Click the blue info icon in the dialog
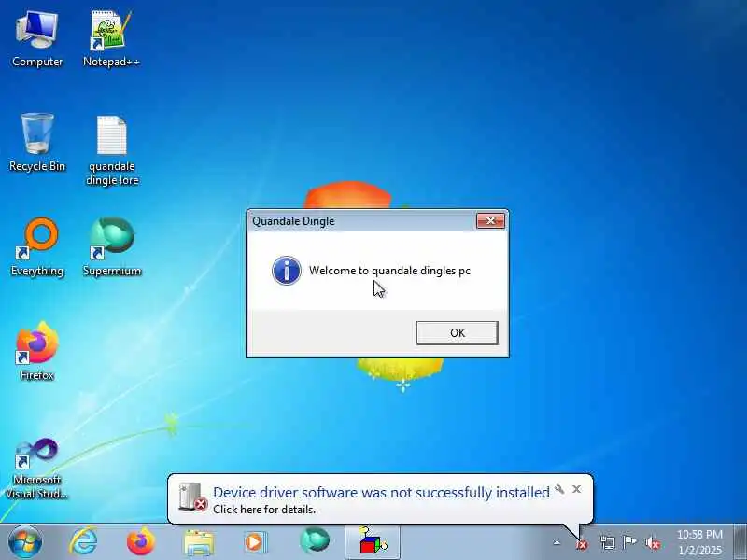 point(287,271)
